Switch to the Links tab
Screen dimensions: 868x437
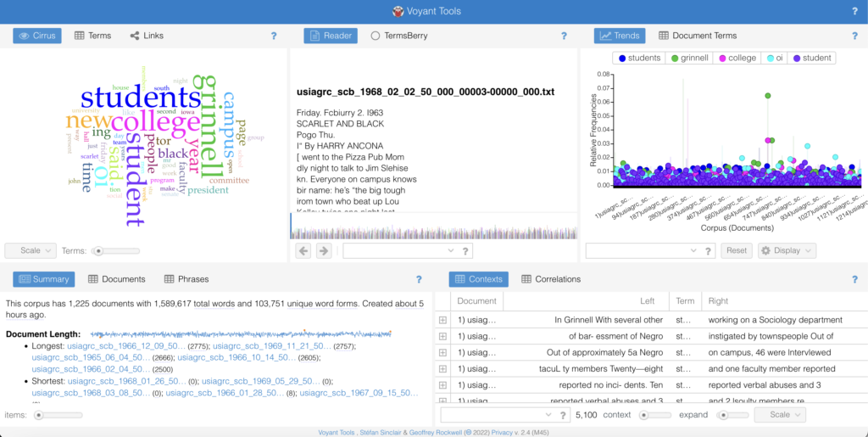pyautogui.click(x=147, y=36)
